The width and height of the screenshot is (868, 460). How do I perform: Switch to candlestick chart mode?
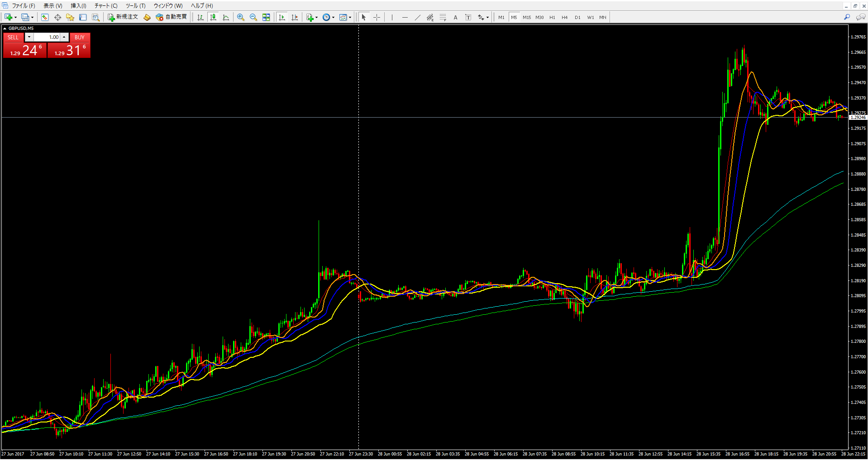(213, 17)
